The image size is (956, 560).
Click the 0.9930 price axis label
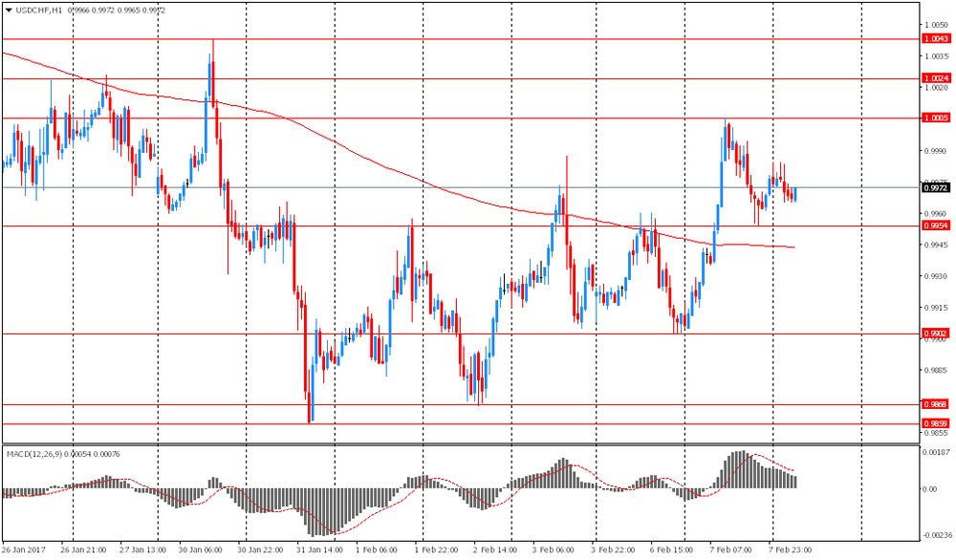936,276
